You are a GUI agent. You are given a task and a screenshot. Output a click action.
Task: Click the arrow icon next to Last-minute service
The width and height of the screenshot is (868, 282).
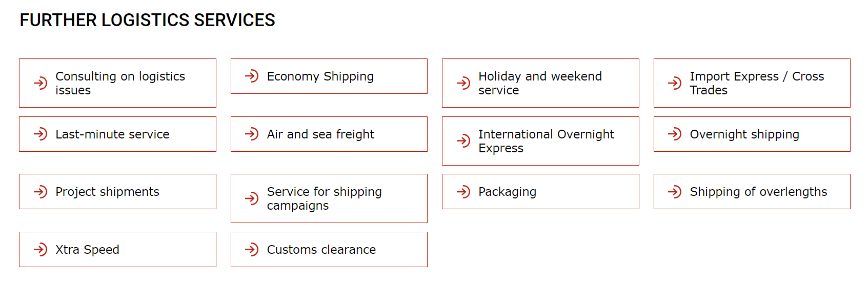[41, 134]
